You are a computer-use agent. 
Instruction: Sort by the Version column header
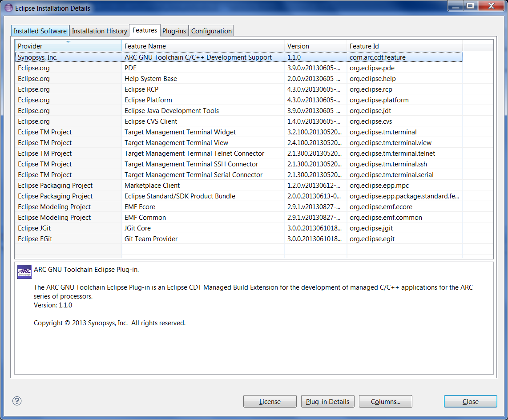pyautogui.click(x=315, y=46)
